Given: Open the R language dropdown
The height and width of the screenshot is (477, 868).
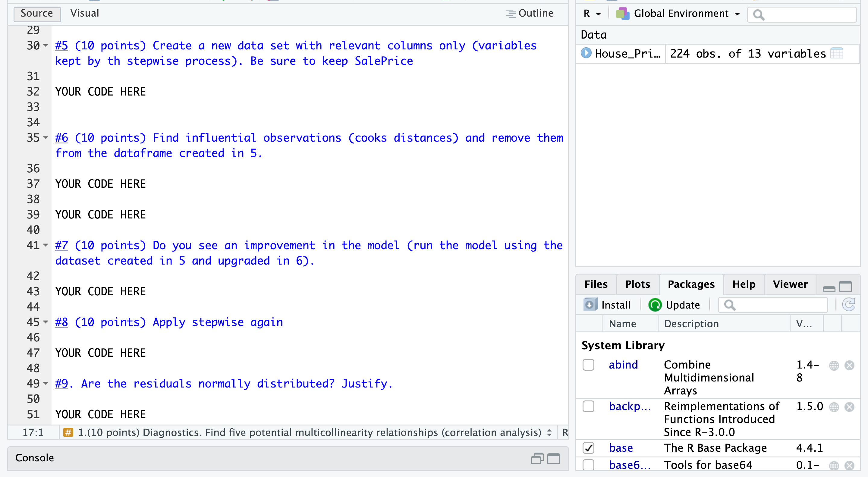Looking at the screenshot, I should click(592, 14).
